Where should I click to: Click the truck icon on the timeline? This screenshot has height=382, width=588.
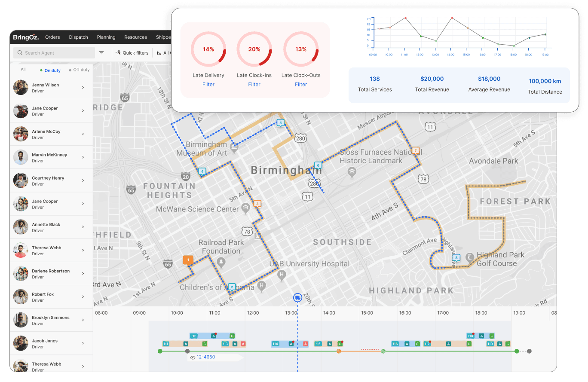(x=297, y=298)
